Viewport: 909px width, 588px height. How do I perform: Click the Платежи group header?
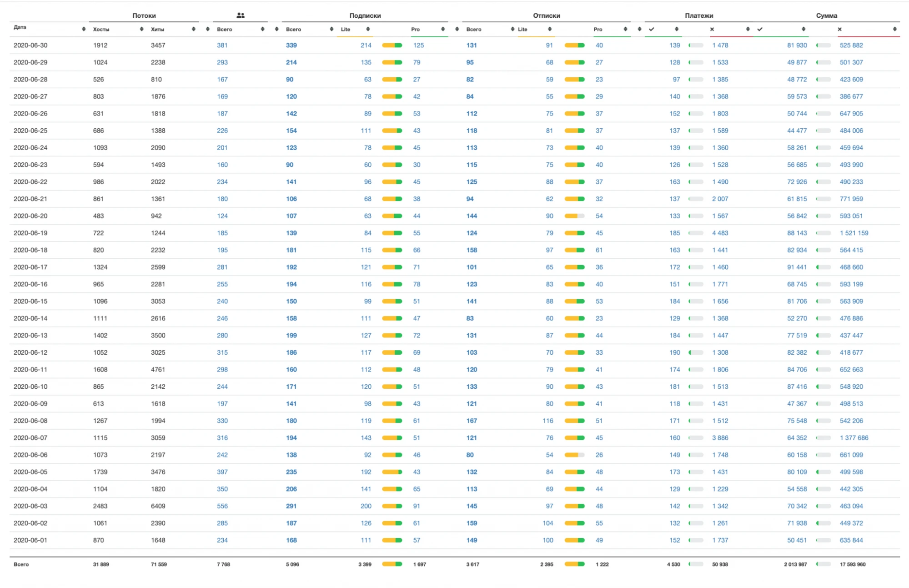pos(699,15)
